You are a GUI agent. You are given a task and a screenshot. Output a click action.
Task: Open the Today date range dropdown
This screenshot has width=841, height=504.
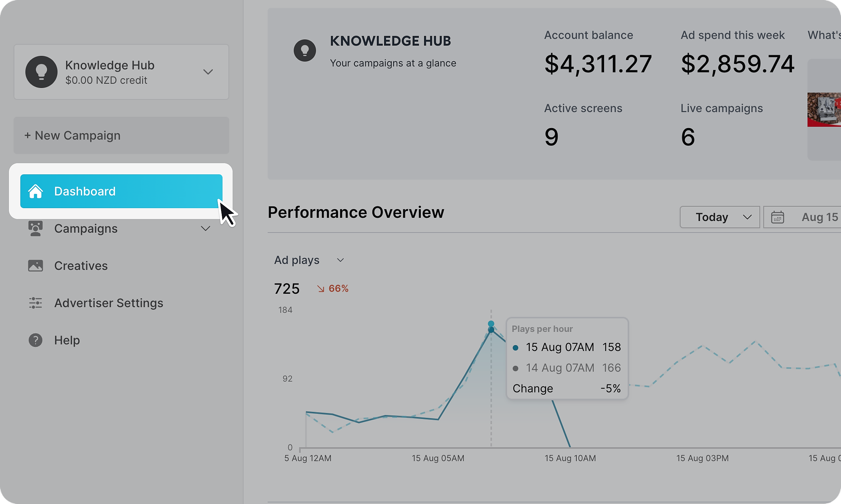719,217
